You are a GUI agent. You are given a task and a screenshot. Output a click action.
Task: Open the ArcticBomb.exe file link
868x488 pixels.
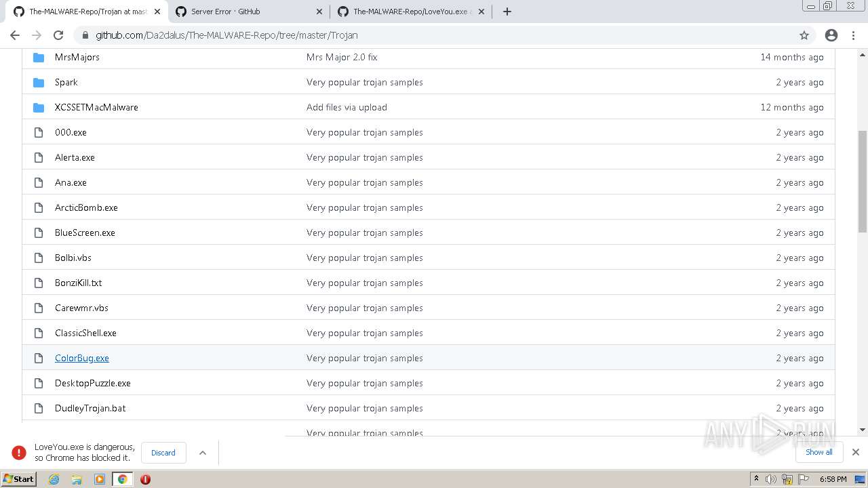[x=86, y=207]
